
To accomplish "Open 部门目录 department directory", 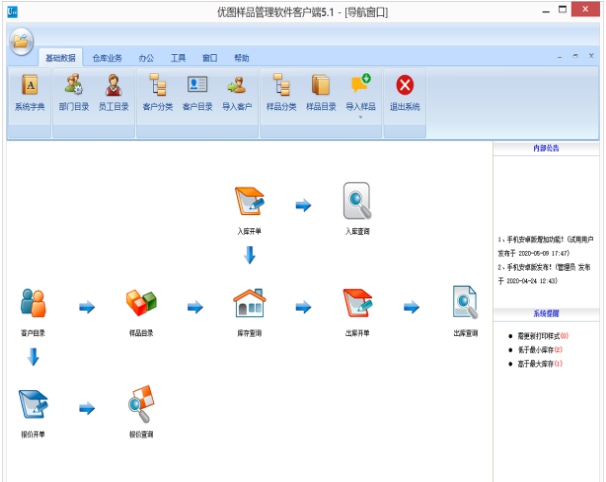I will 74,93.
